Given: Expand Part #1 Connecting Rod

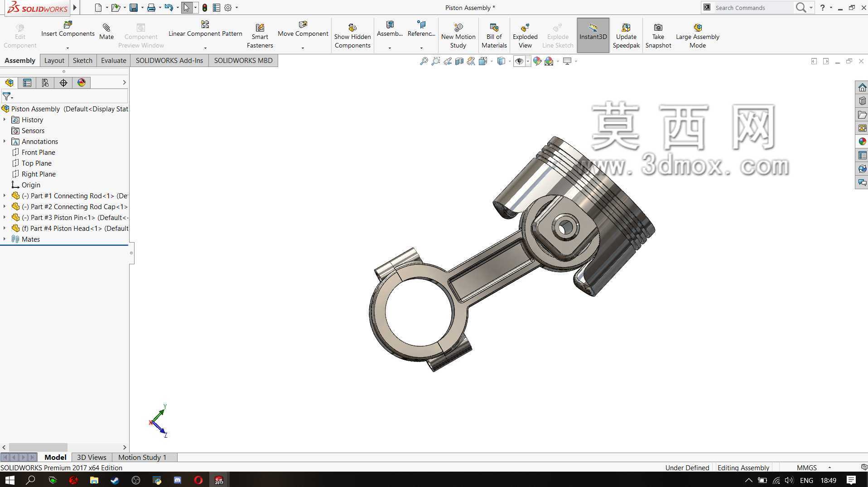Looking at the screenshot, I should 5,196.
